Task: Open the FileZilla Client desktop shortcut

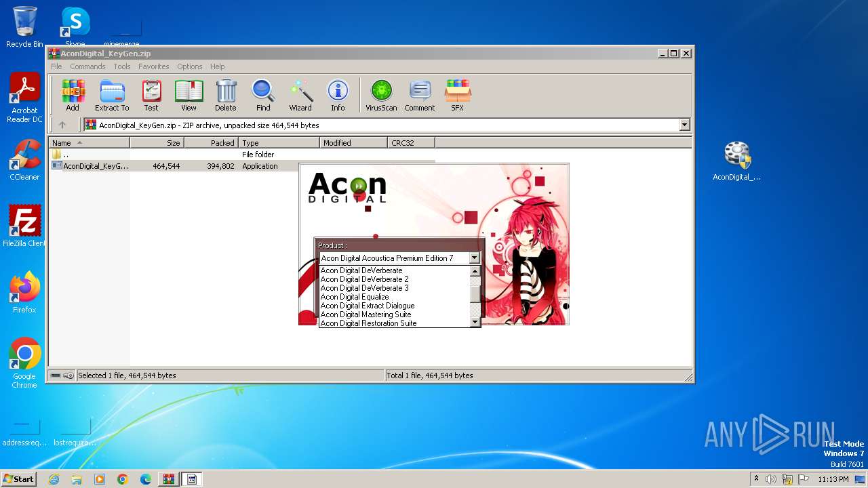Action: pyautogui.click(x=24, y=226)
